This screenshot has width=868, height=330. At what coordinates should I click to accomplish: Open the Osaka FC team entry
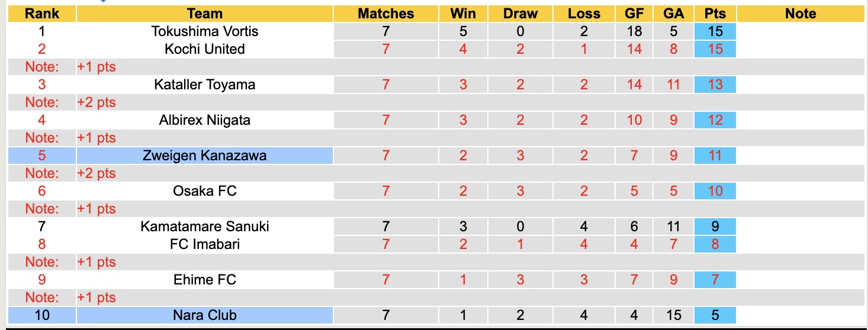pyautogui.click(x=205, y=191)
